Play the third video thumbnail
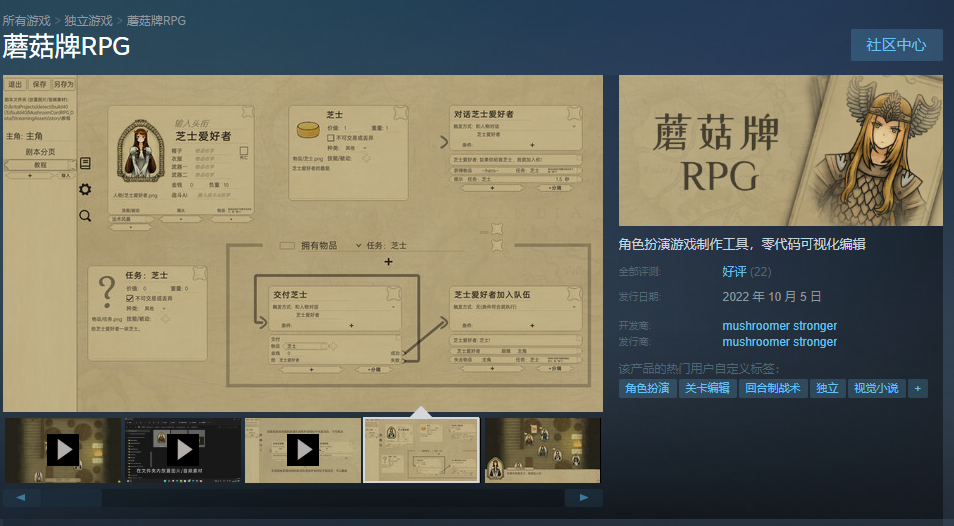The image size is (954, 526). coord(303,450)
